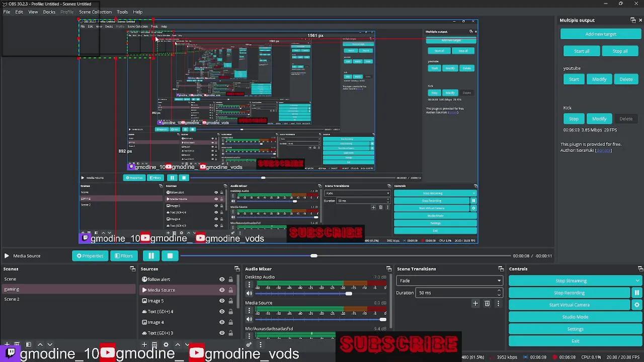The image size is (644, 362).
Task: Add a new scene transition
Action: 475,304
